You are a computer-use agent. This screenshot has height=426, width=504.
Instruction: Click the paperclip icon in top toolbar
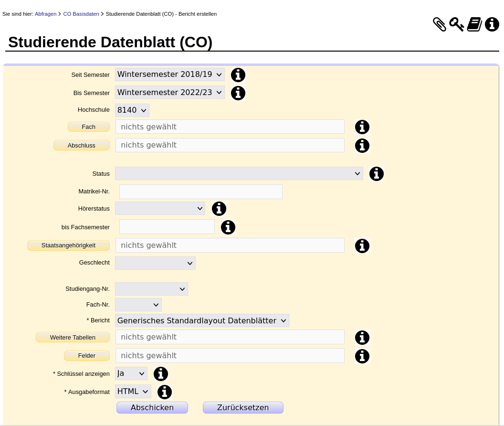(x=439, y=24)
